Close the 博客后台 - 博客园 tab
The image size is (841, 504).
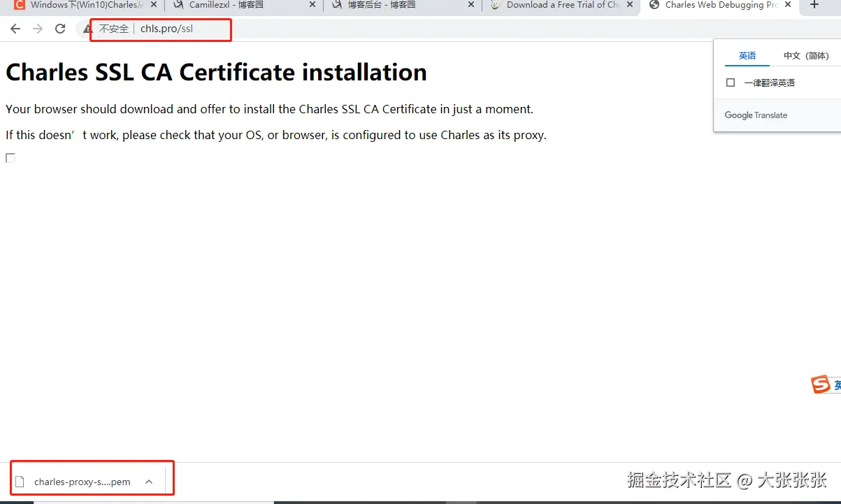pos(471,5)
